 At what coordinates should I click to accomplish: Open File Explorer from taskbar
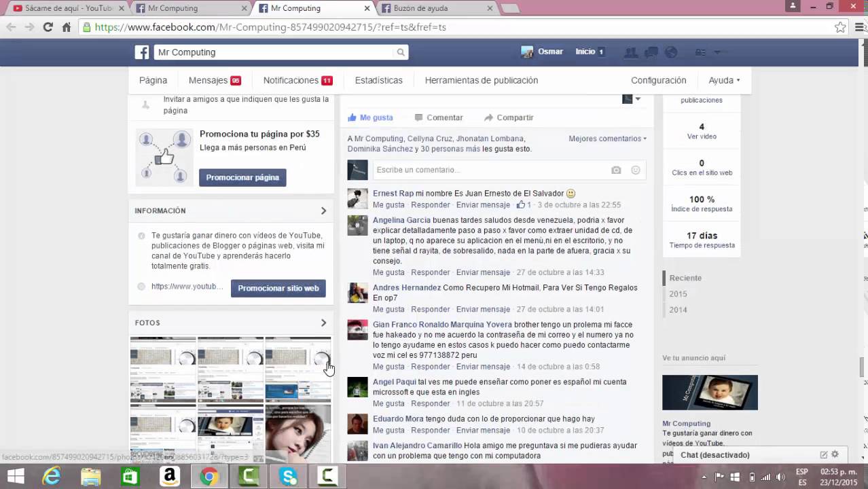coord(91,476)
